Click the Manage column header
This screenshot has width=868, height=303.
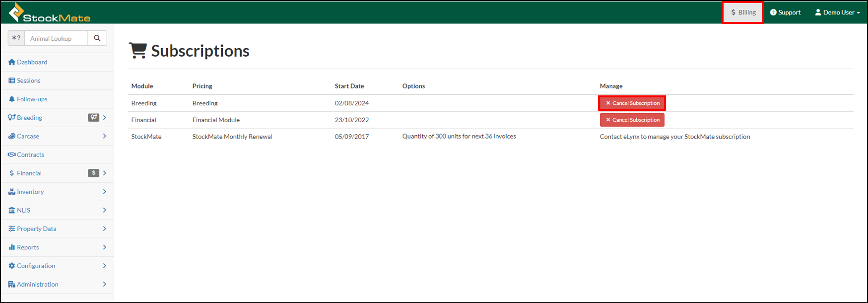[x=611, y=86]
